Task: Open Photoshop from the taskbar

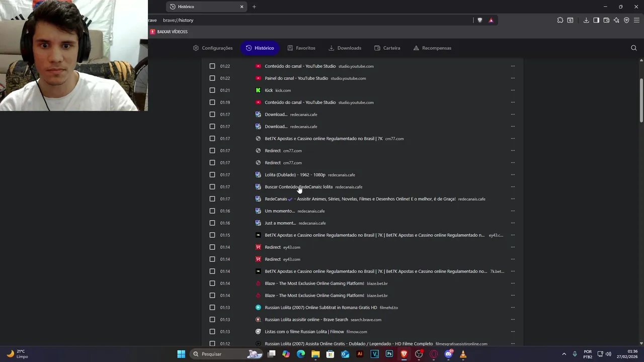Action: tap(389, 354)
